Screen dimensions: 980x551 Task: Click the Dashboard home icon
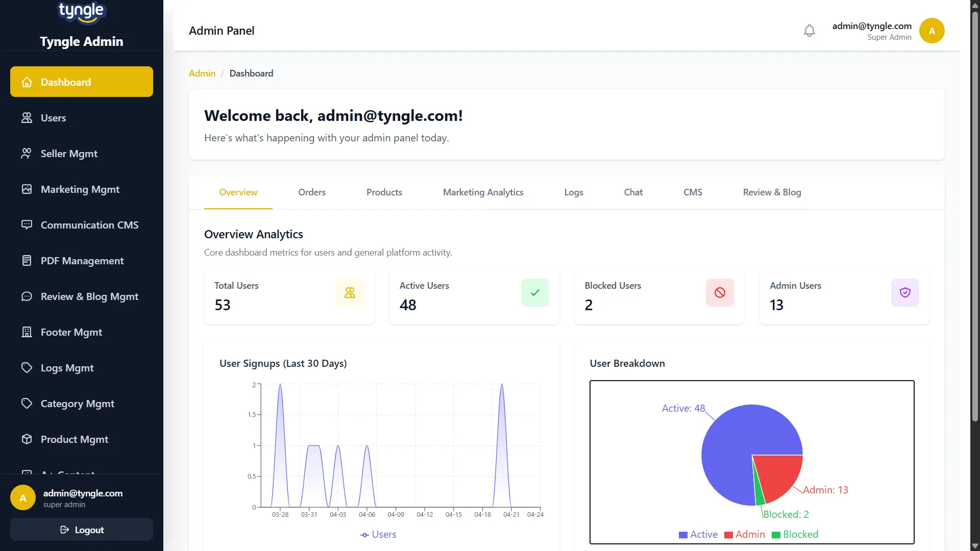click(x=27, y=82)
